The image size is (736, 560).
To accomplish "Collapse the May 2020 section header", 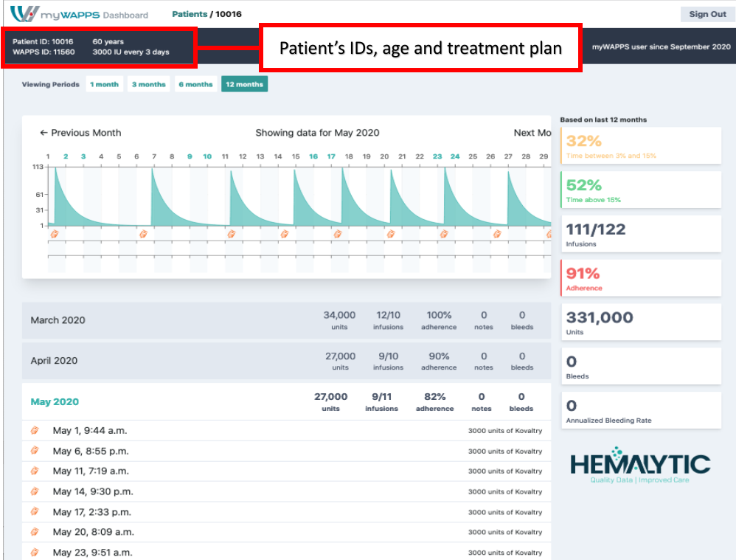I will coord(55,402).
